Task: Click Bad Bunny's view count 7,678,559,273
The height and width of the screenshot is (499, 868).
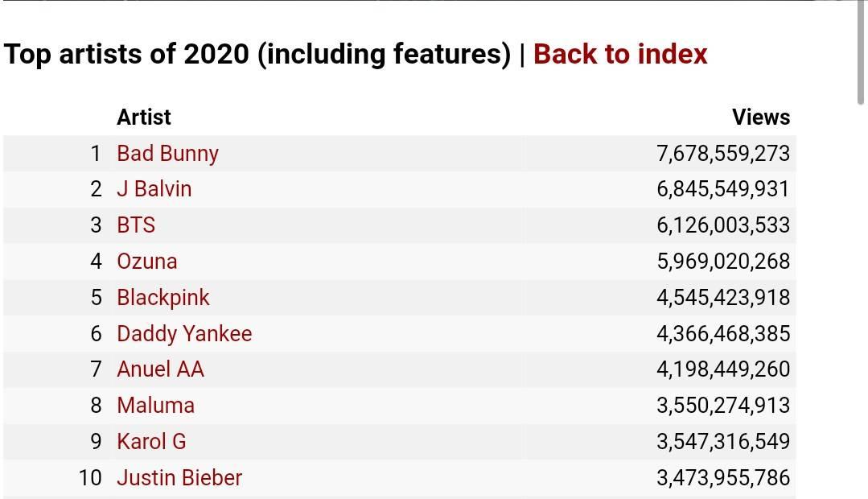Action: [723, 153]
